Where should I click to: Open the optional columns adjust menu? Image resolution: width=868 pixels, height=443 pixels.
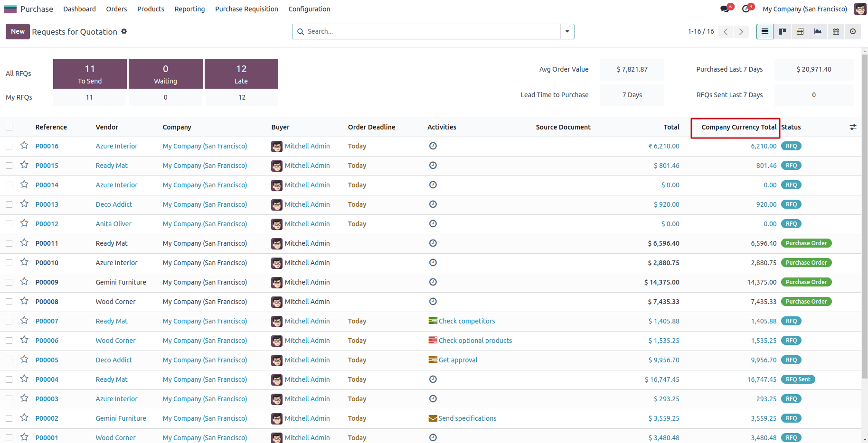pos(853,127)
